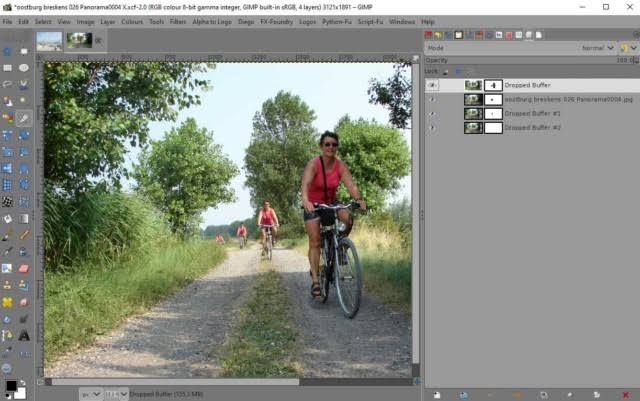Screen dimensions: 640x401
Task: Select the Rectangle Select tool
Action: pyautogui.click(x=7, y=68)
